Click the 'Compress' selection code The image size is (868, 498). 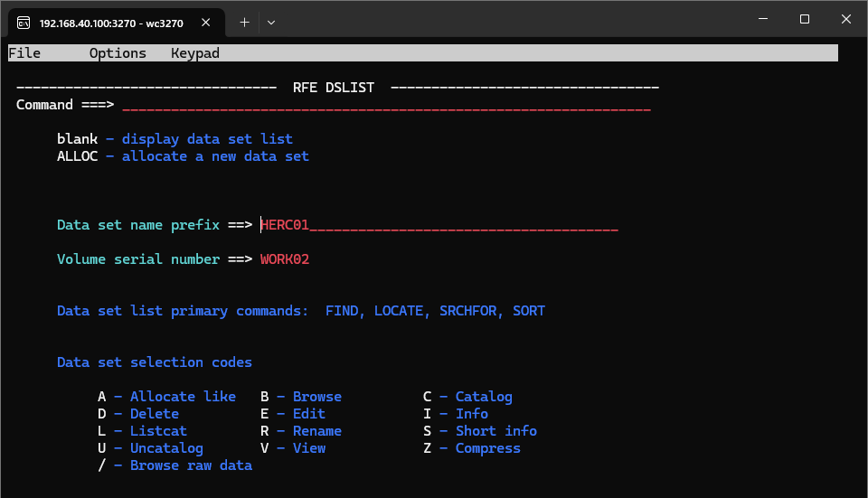click(x=487, y=448)
